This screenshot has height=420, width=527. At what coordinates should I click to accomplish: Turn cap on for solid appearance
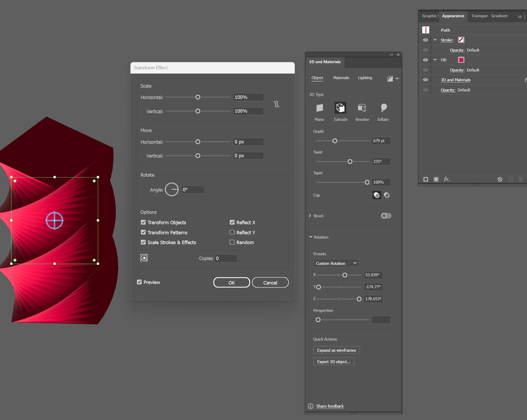pyautogui.click(x=377, y=195)
